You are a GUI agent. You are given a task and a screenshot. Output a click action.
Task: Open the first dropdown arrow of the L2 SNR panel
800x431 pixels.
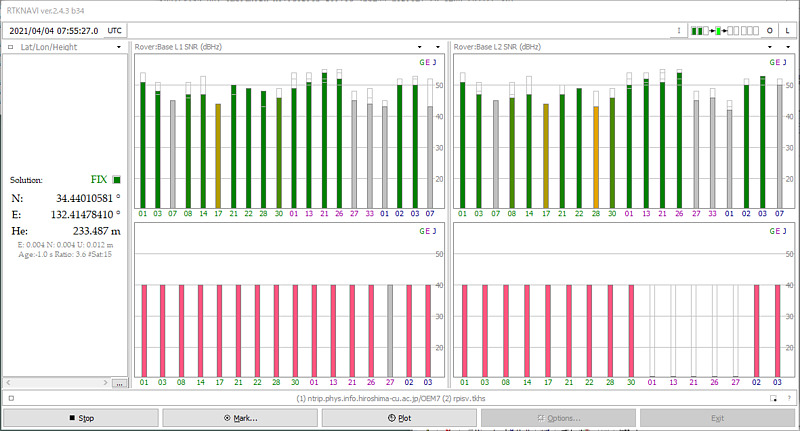click(x=770, y=47)
